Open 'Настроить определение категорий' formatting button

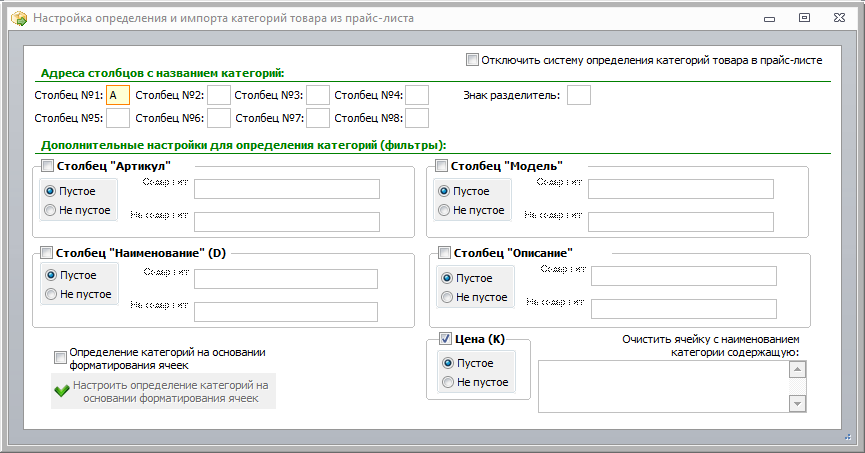[163, 391]
